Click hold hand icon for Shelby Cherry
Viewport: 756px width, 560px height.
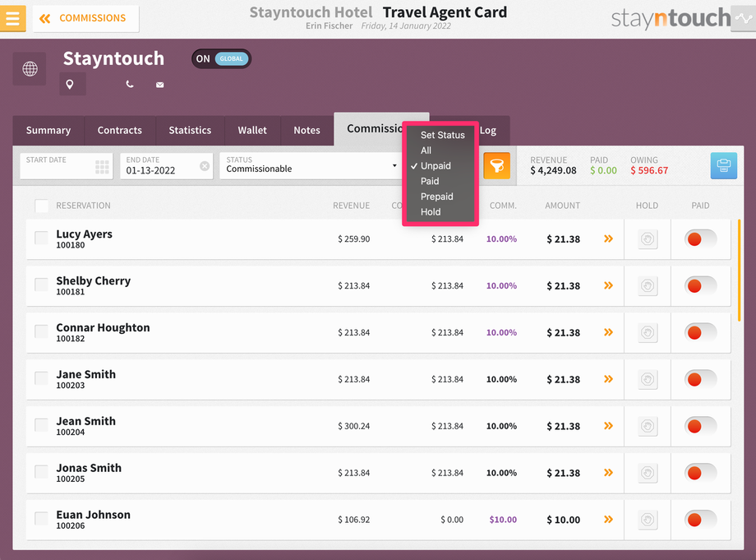pos(648,286)
